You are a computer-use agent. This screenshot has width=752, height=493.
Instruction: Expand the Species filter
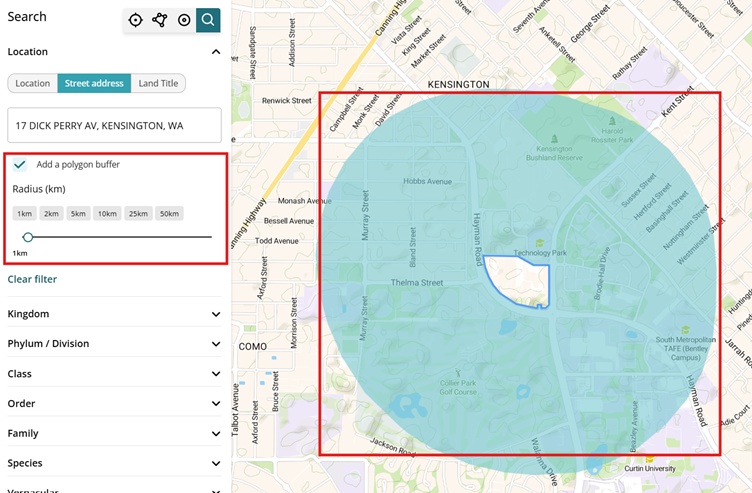pyautogui.click(x=216, y=464)
